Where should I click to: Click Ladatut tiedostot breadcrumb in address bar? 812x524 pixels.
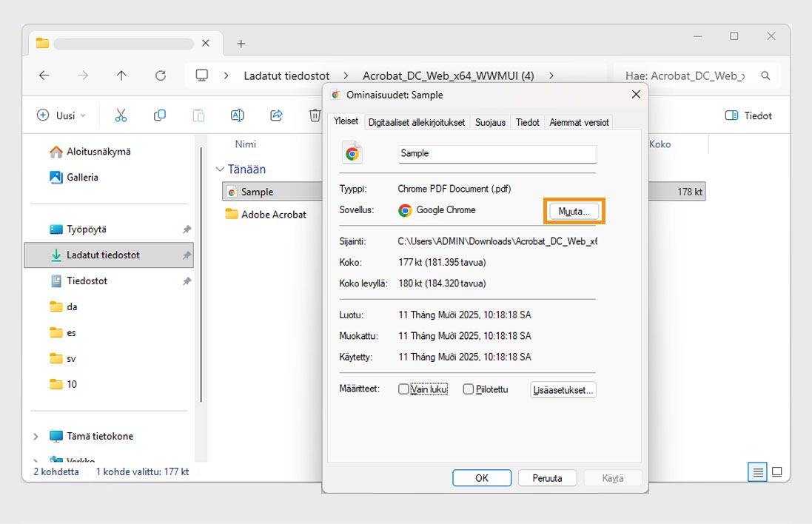pos(286,75)
